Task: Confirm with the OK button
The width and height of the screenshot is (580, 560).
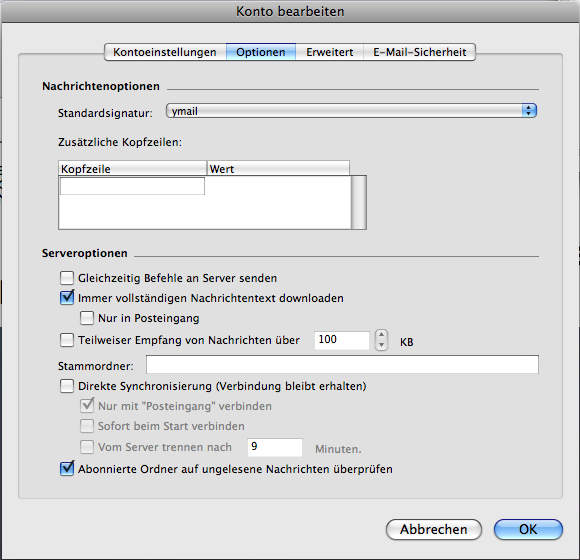Action: pyautogui.click(x=528, y=529)
